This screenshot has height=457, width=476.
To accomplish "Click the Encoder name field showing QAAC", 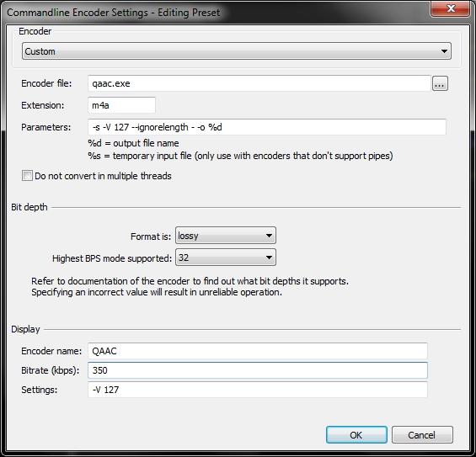I will pos(258,351).
